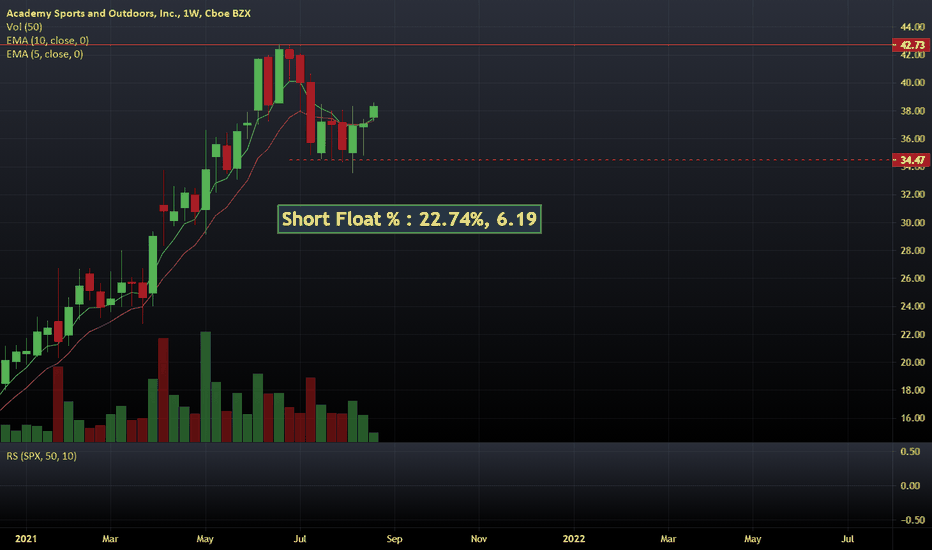Click the 30.00 price axis label
This screenshot has width=932, height=550.
pyautogui.click(x=912, y=222)
